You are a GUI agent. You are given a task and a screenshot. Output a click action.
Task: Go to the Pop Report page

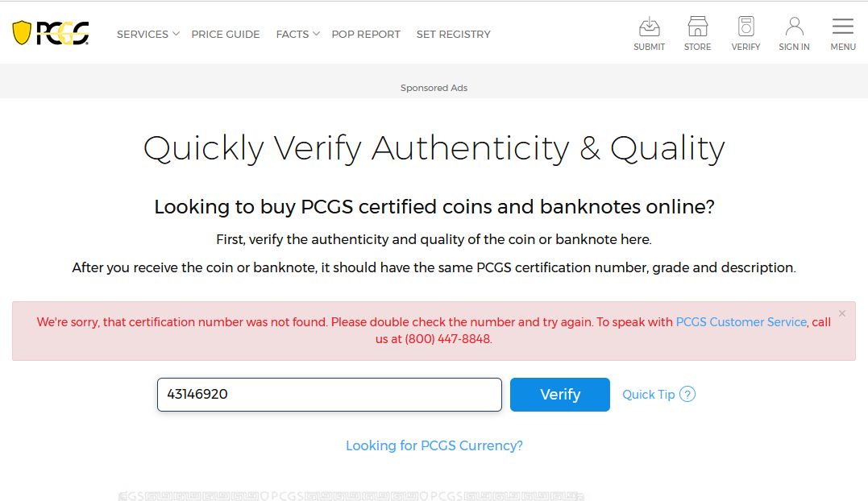[x=366, y=34]
